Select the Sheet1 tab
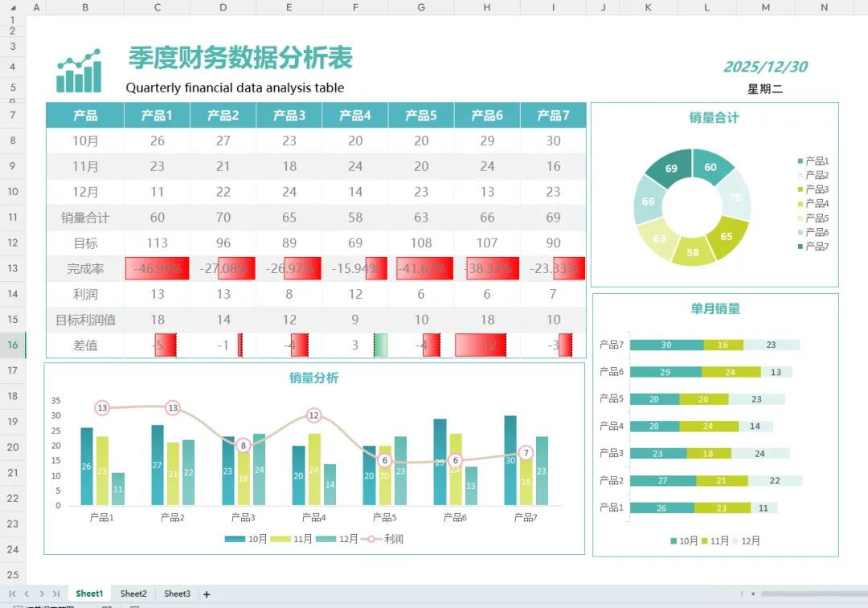This screenshot has height=608, width=868. click(x=89, y=594)
